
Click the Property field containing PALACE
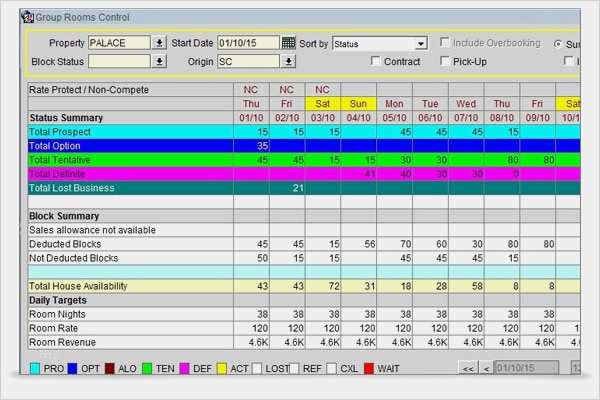pyautogui.click(x=119, y=42)
